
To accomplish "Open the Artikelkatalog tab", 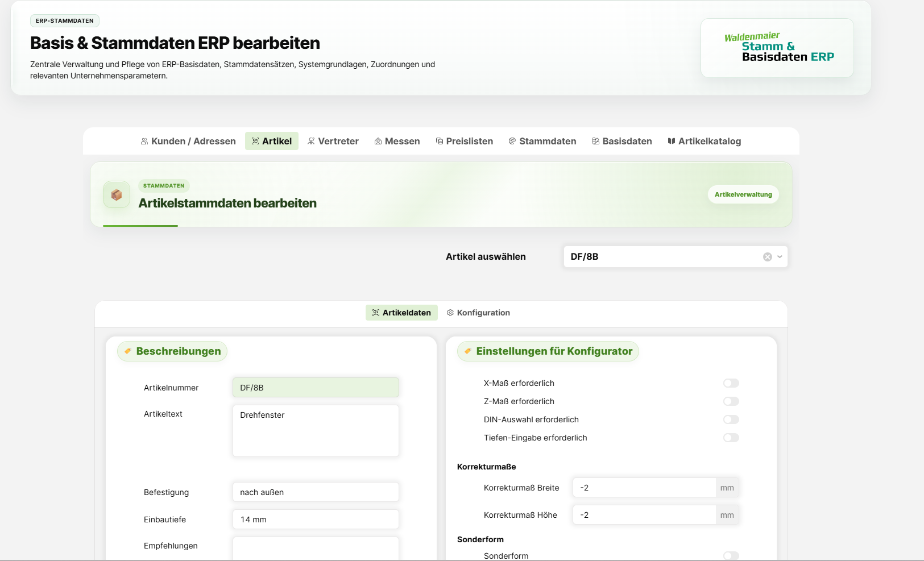I will (705, 141).
